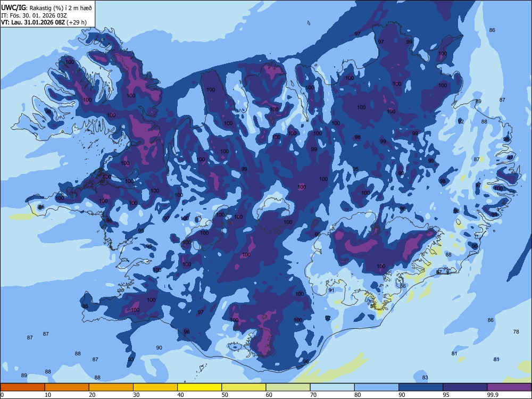Click the dark orange 0–10 legend swatch
This screenshot has height=399, width=532.
22,387
